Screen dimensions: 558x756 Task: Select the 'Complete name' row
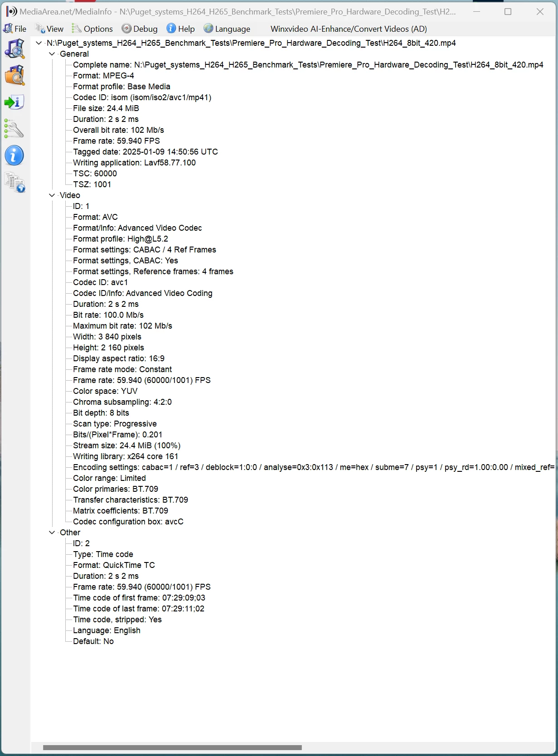[x=308, y=65]
